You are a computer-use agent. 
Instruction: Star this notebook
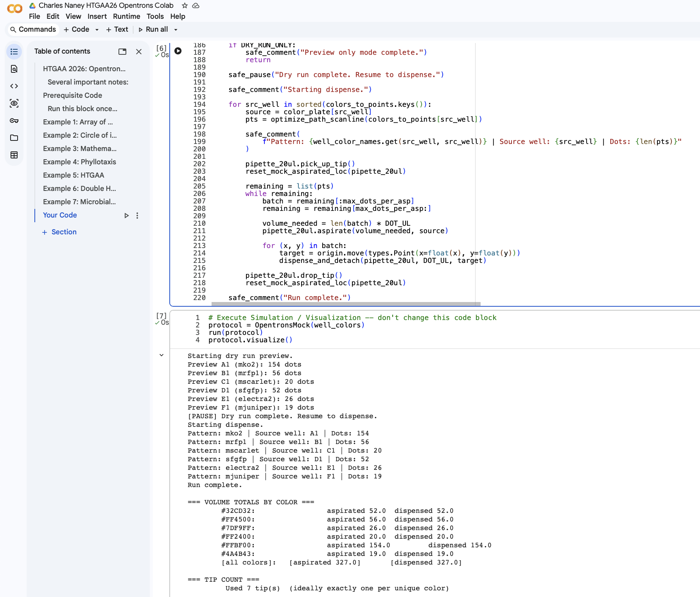pyautogui.click(x=185, y=5)
